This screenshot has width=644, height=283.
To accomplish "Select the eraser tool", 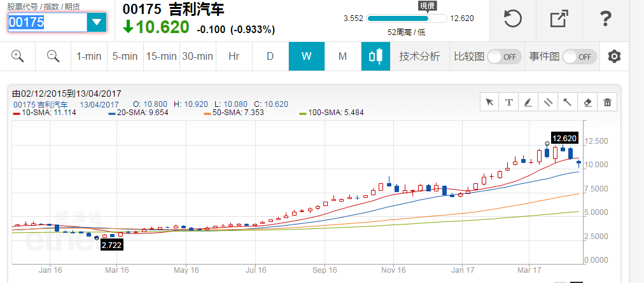I will [587, 102].
